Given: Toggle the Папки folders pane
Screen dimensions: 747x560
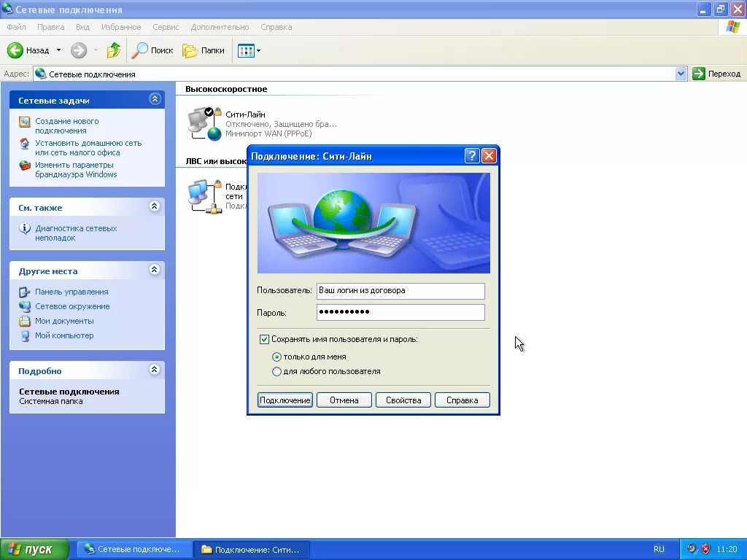Looking at the screenshot, I should click(204, 50).
